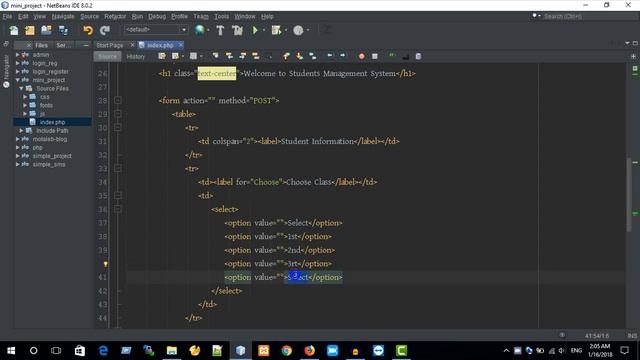Image resolution: width=640 pixels, height=360 pixels.
Task: Expand the admin project node
Action: click(18, 55)
